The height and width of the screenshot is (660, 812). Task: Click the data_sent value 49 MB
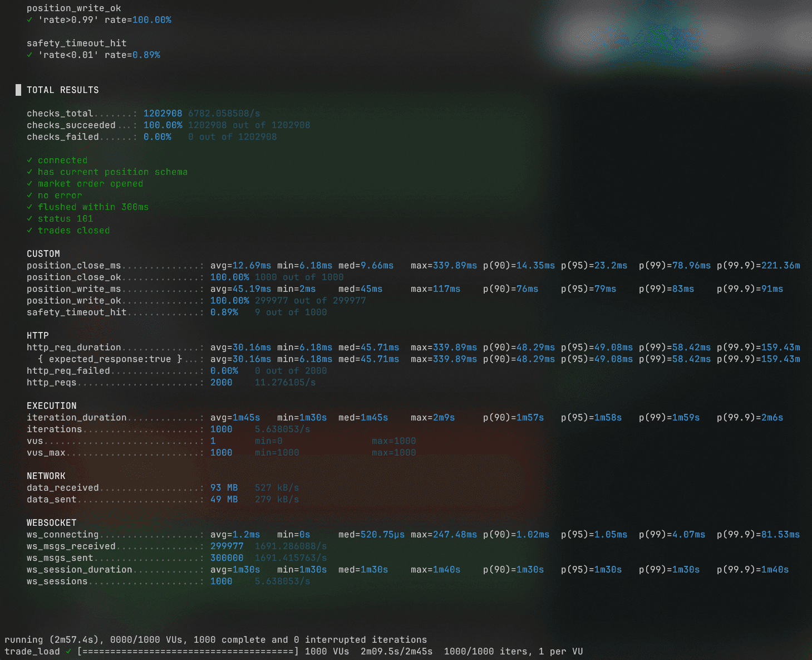click(x=224, y=500)
